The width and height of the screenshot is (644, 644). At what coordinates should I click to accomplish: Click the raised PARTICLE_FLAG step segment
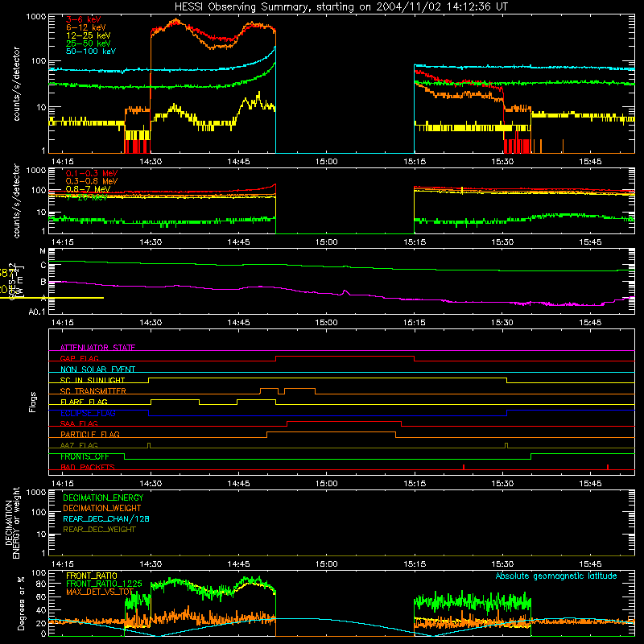(x=331, y=432)
